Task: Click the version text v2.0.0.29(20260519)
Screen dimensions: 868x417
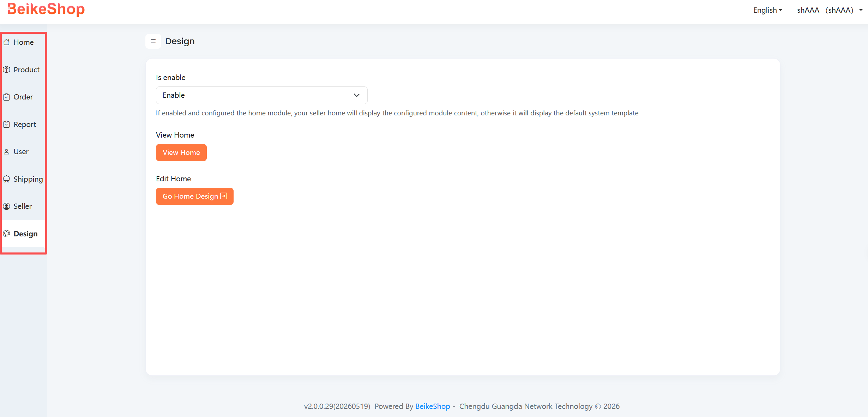Action: pyautogui.click(x=337, y=406)
